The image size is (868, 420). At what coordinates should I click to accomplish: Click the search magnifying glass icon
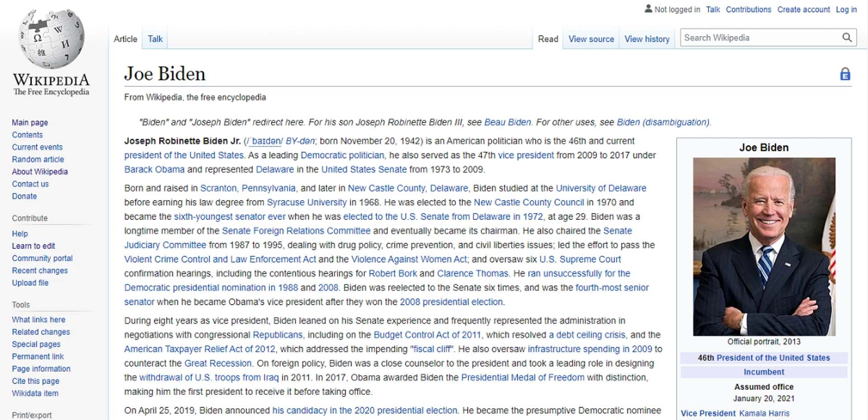847,38
